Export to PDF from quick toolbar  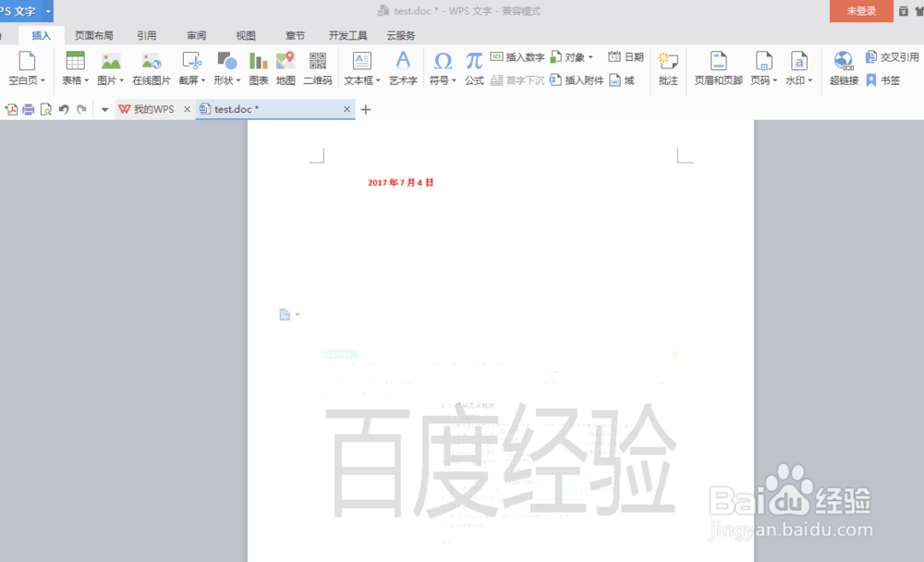pos(10,109)
